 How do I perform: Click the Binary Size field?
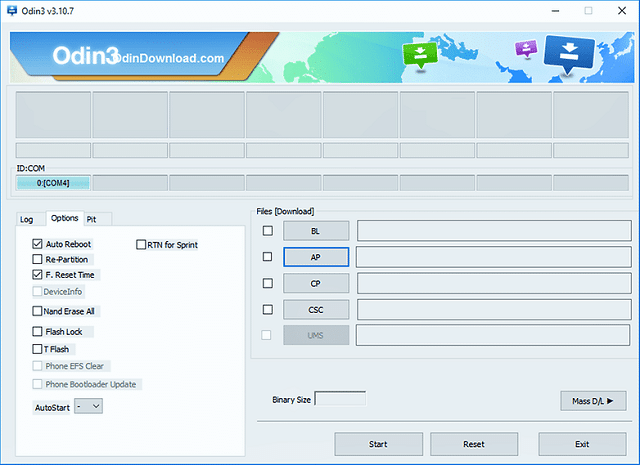pyautogui.click(x=340, y=399)
